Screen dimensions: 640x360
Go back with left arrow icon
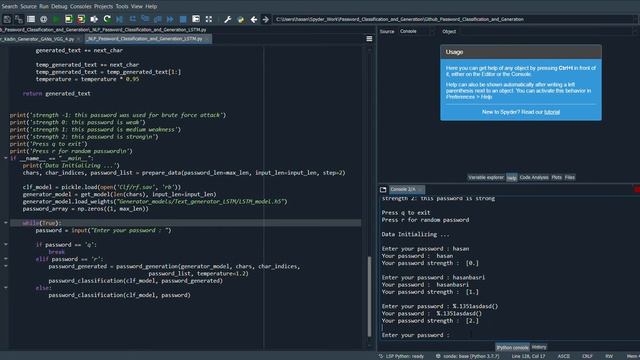[x=253, y=19]
